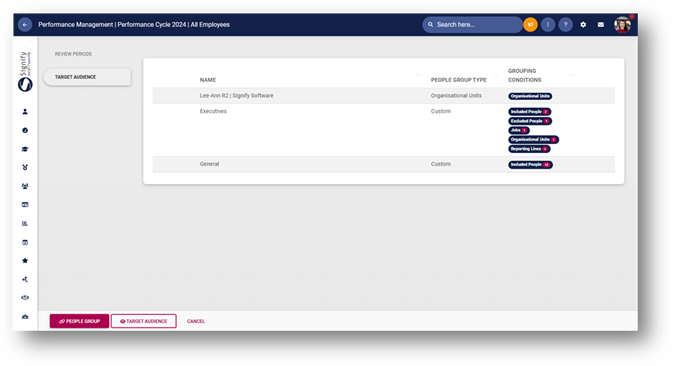
Task: Open the ID card sidebar icon
Action: 25,205
